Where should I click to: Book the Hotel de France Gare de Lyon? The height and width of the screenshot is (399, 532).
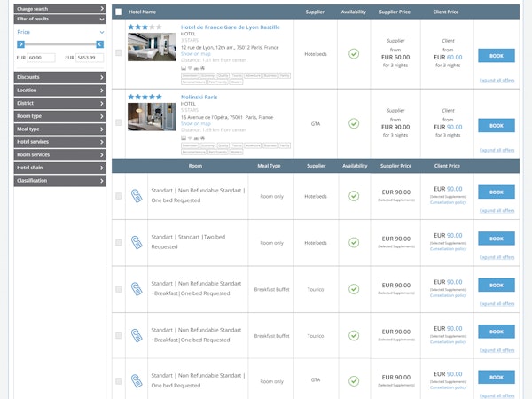496,54
